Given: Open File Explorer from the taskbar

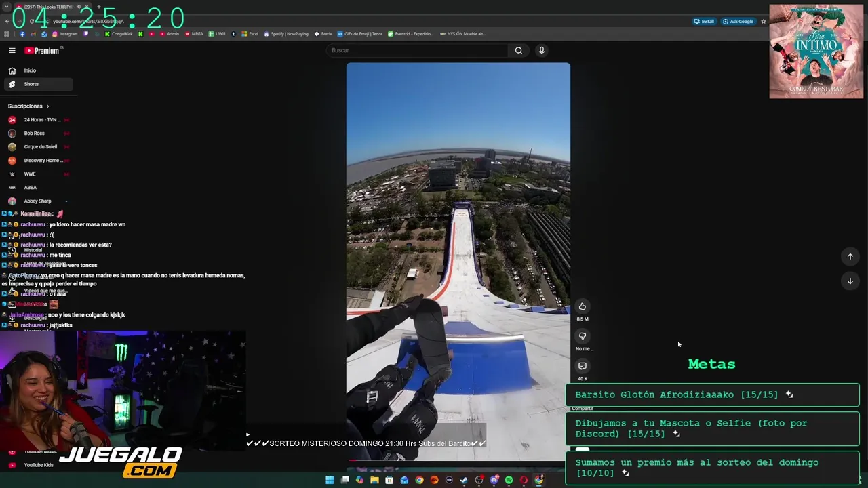Looking at the screenshot, I should tap(374, 480).
